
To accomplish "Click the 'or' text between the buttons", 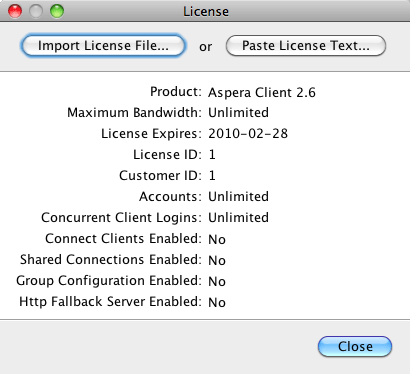I will pos(206,47).
